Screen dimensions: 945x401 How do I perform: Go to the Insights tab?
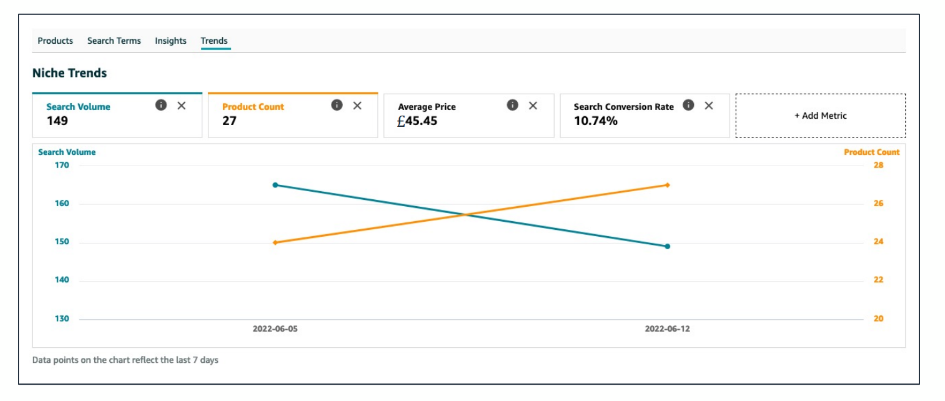pyautogui.click(x=170, y=41)
